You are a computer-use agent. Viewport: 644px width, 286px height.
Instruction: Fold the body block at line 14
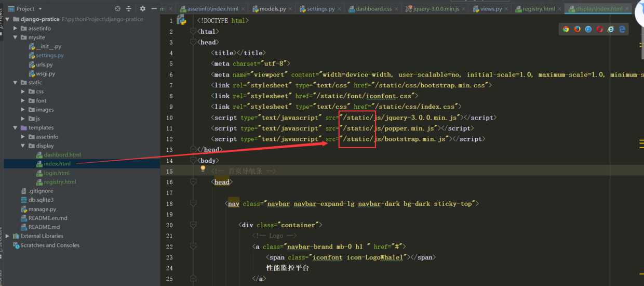point(193,161)
